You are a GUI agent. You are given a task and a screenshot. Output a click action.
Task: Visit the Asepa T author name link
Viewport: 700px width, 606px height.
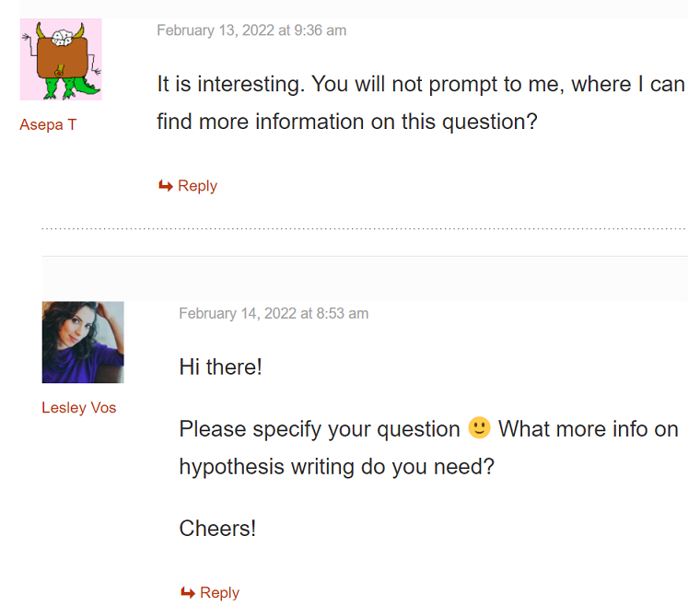pyautogui.click(x=48, y=124)
